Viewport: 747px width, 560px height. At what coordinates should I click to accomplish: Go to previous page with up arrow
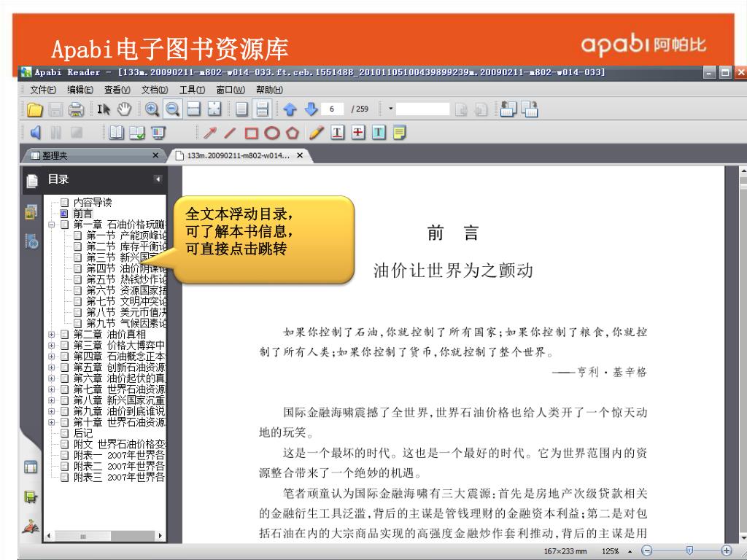point(290,109)
